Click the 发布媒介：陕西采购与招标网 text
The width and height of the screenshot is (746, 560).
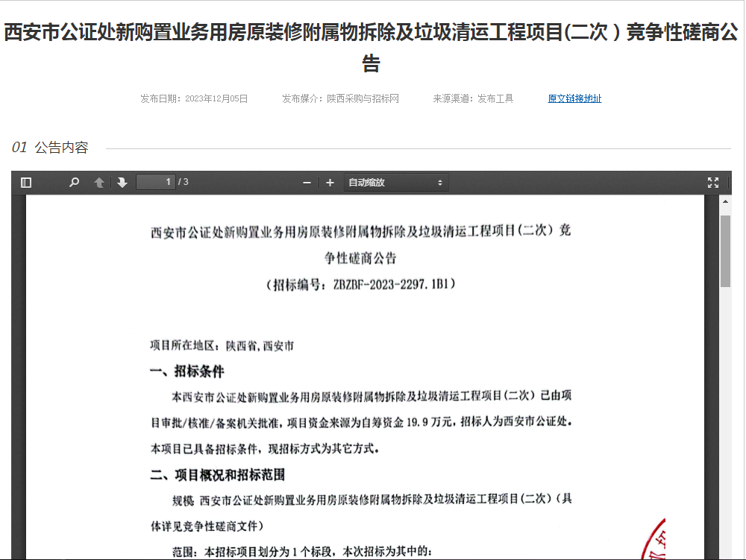click(340, 99)
